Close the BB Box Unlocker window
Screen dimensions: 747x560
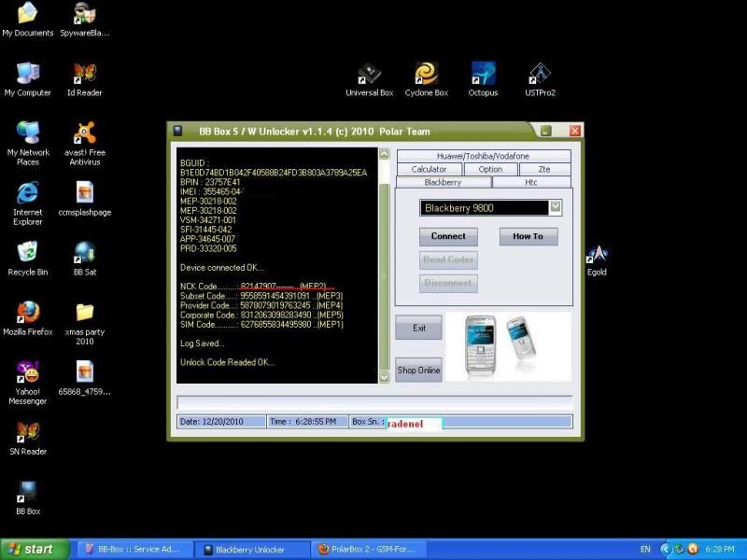click(x=575, y=131)
